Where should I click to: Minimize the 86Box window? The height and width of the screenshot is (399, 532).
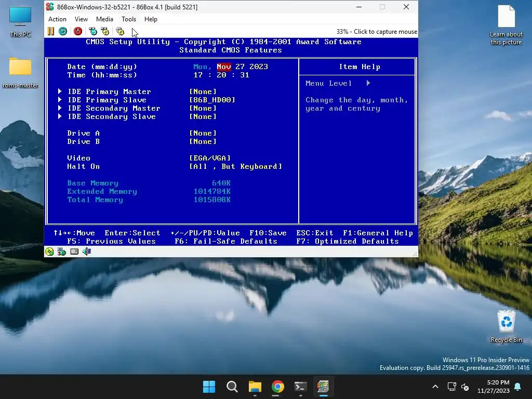click(x=359, y=7)
